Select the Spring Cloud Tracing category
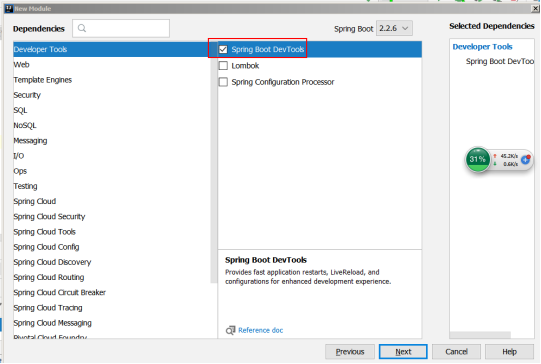Image resolution: width=541 pixels, height=364 pixels. 111,307
